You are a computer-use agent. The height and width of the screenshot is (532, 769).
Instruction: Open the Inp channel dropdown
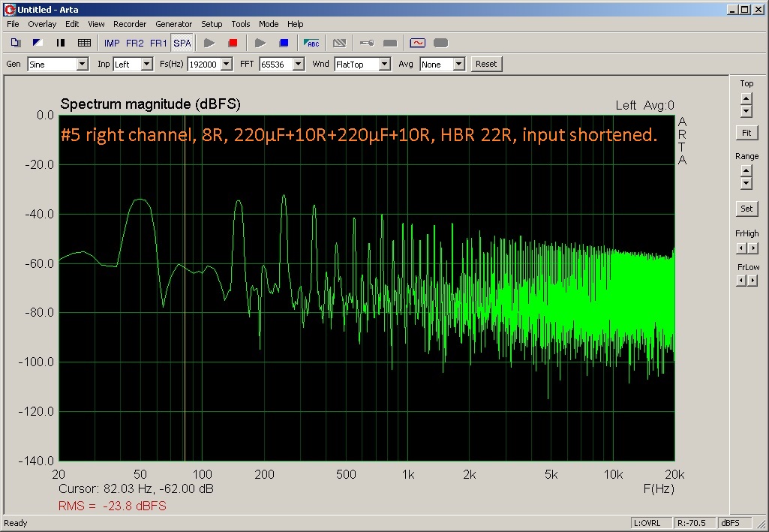[146, 65]
